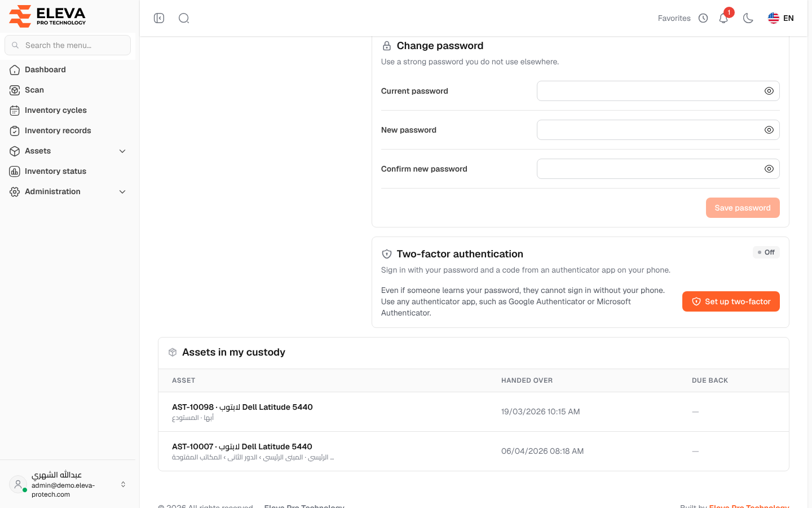Screen dimensions: 812x508
Task: Click the Scan sidebar icon
Action: point(15,90)
